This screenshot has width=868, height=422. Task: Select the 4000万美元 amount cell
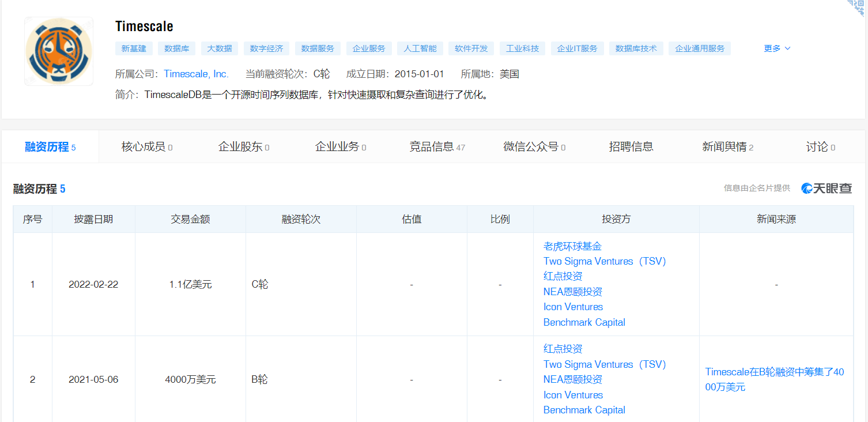point(190,379)
